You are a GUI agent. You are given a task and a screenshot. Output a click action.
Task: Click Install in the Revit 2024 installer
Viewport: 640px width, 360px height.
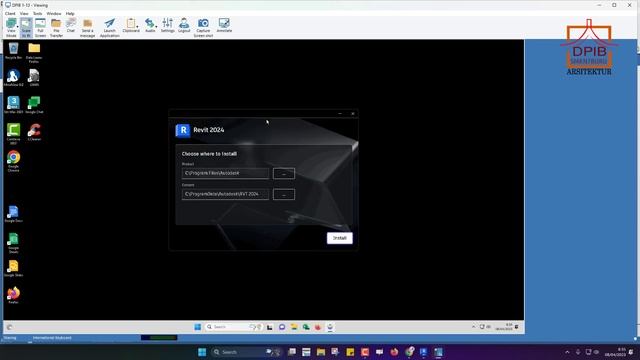[x=340, y=238]
